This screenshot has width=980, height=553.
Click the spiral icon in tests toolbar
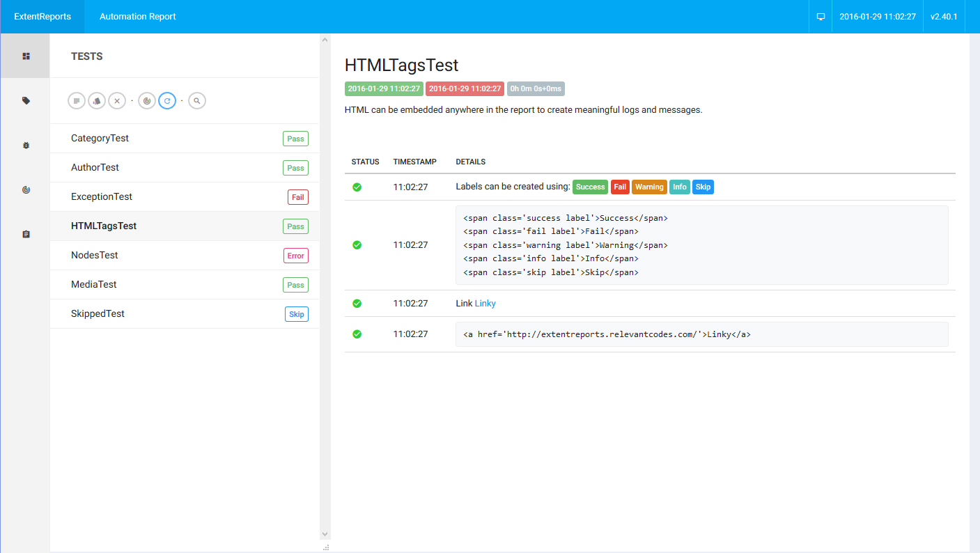click(147, 101)
